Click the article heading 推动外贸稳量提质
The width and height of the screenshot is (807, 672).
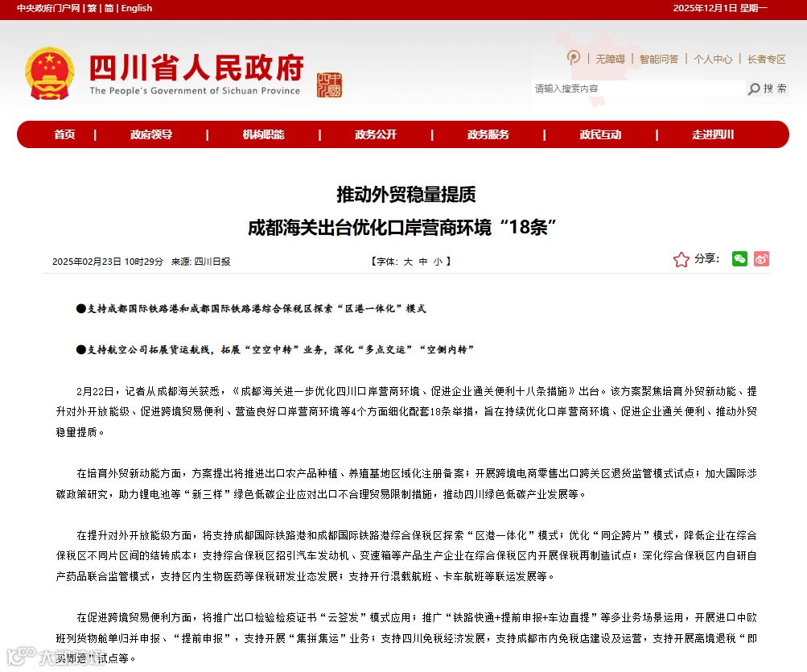click(406, 195)
